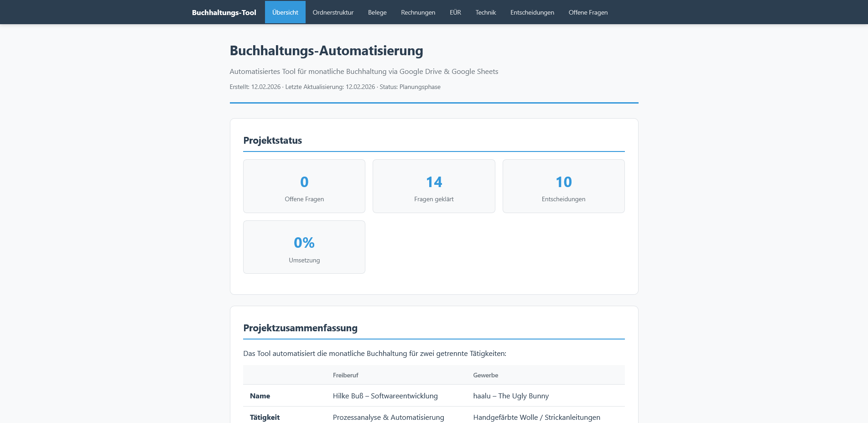
Task: Click the Umsetzung 0% progress card
Action: (x=304, y=247)
